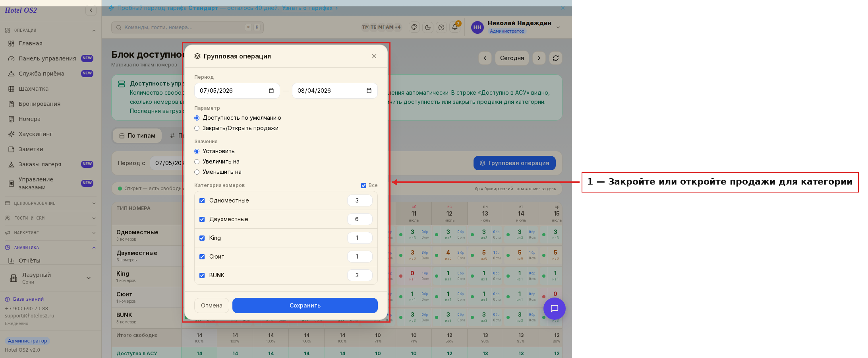Save the group operation with 'Сохранить'
The width and height of the screenshot is (868, 358).
305,305
